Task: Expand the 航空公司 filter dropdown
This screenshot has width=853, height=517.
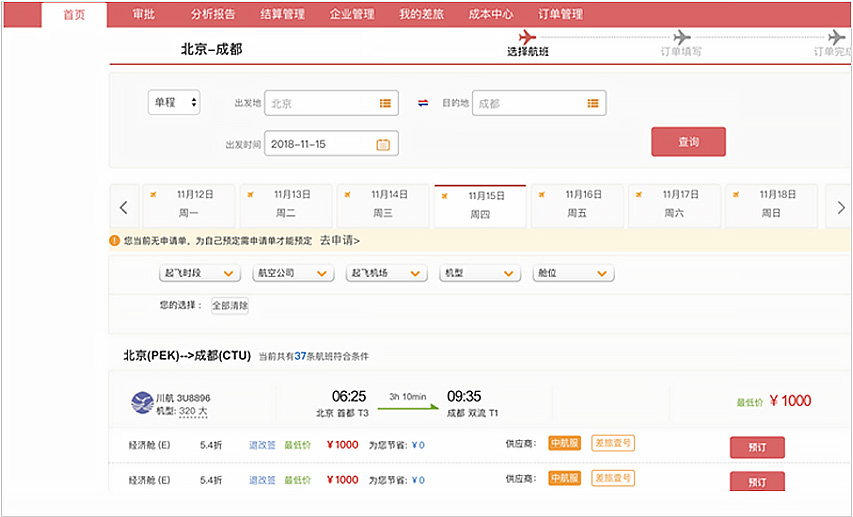Action: click(293, 273)
